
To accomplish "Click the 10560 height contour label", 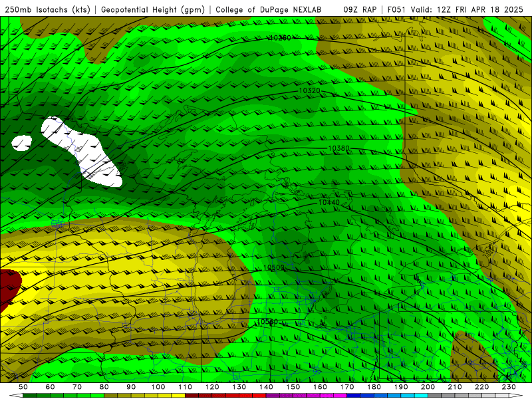I will (267, 322).
